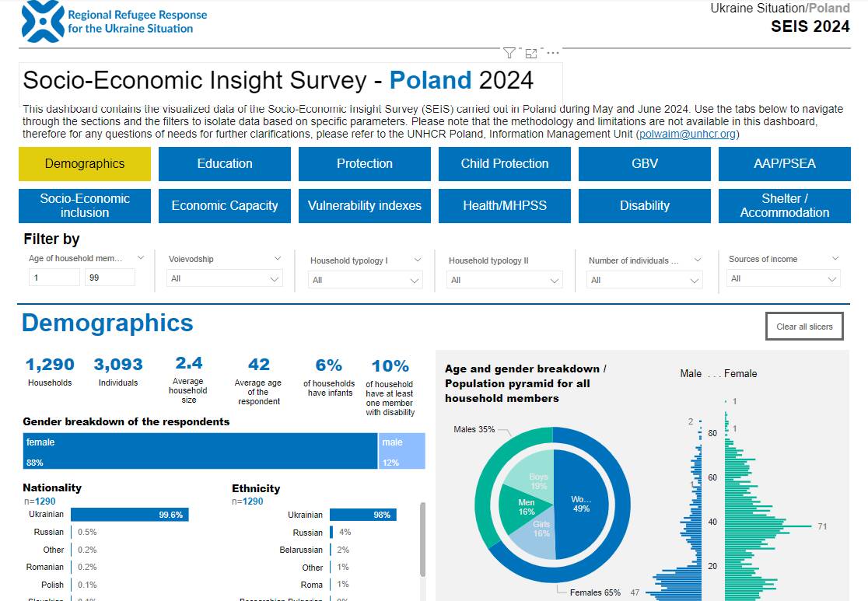
Task: Click the Male legend label of the pyramid
Action: coord(691,373)
